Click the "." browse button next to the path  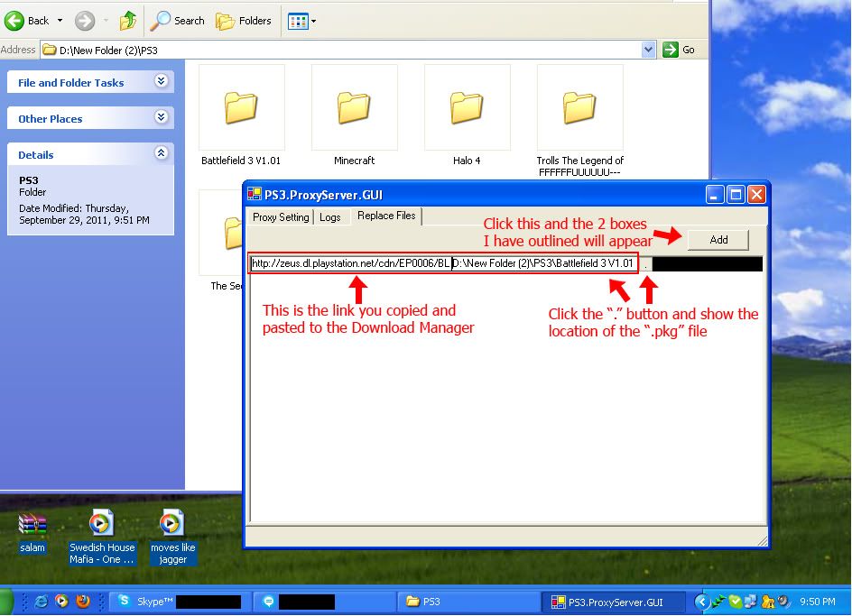(x=645, y=264)
